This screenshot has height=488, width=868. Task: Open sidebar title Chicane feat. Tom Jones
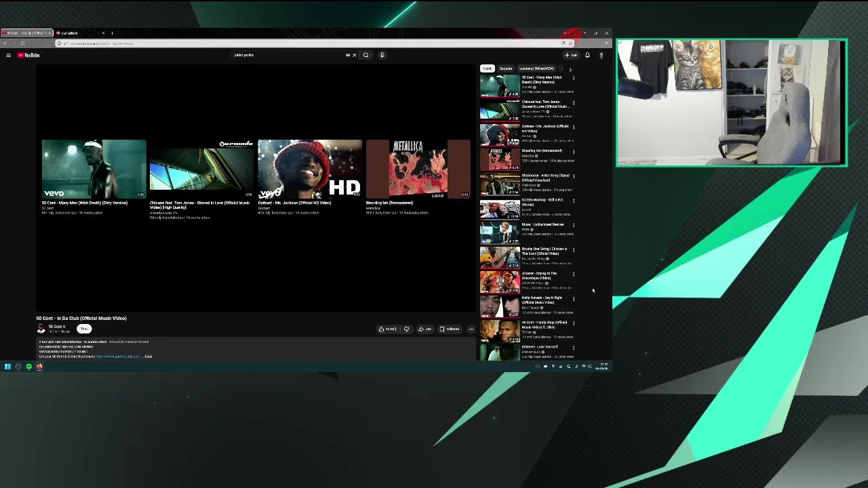click(x=547, y=104)
